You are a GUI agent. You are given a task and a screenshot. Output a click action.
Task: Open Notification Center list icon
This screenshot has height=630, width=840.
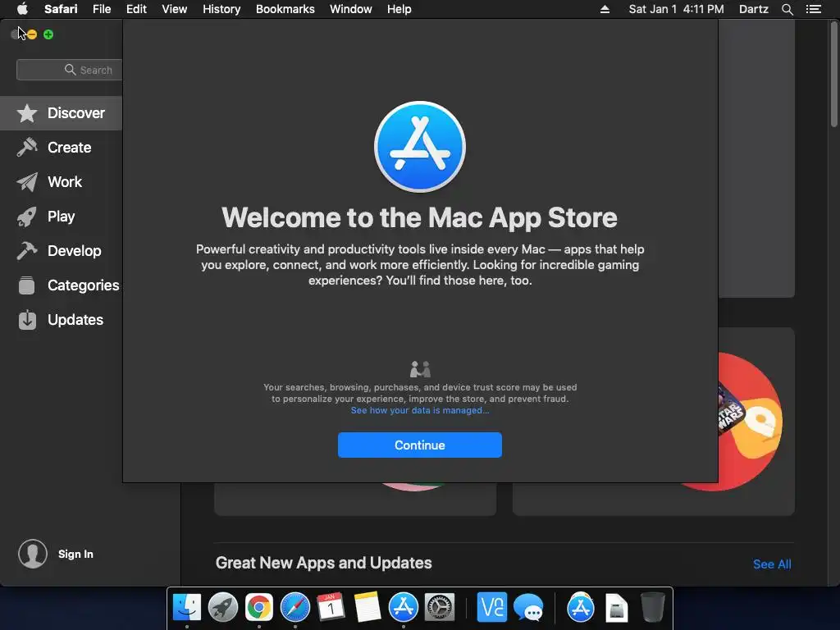[814, 9]
